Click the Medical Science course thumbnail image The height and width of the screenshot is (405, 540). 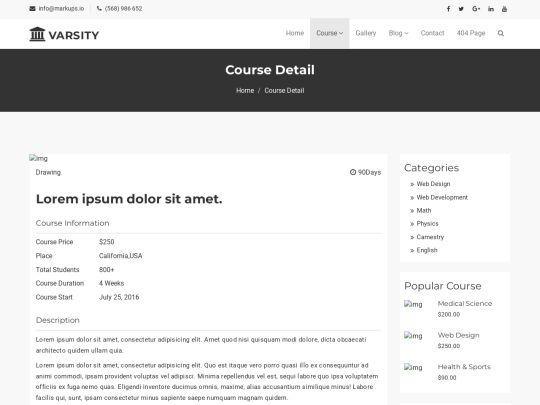[x=413, y=304]
